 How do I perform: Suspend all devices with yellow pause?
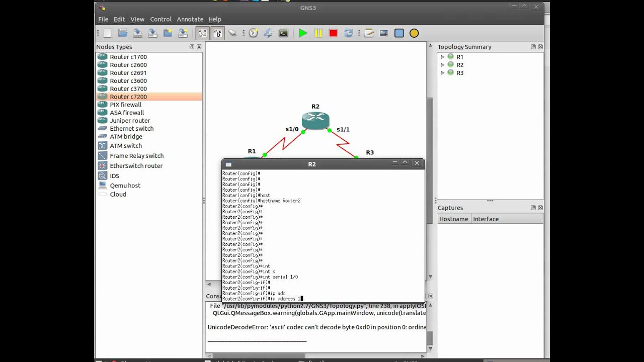[318, 33]
